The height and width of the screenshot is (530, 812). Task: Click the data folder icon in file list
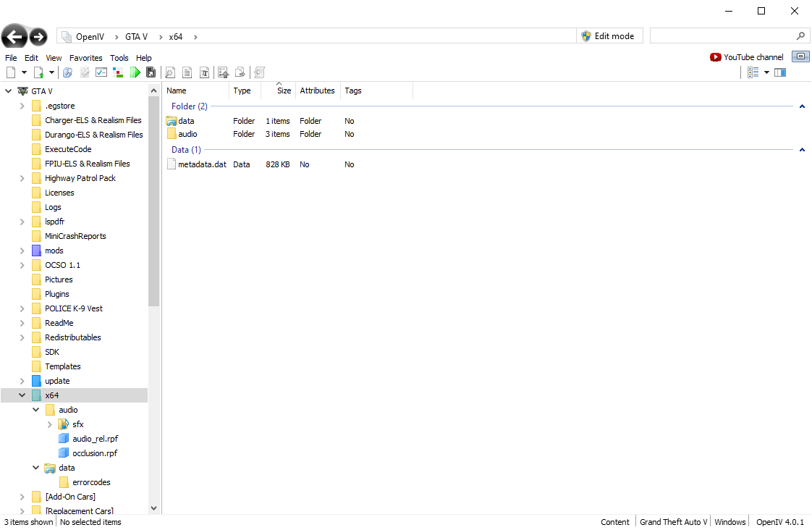(x=172, y=121)
